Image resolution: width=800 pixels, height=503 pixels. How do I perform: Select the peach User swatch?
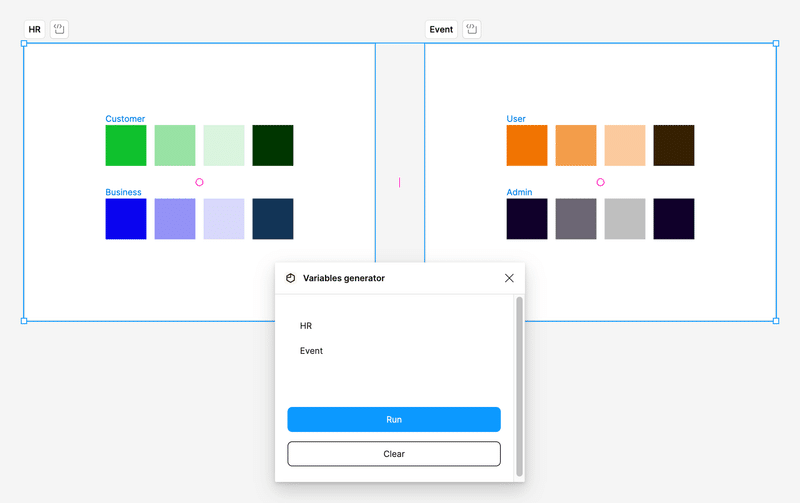(x=625, y=145)
